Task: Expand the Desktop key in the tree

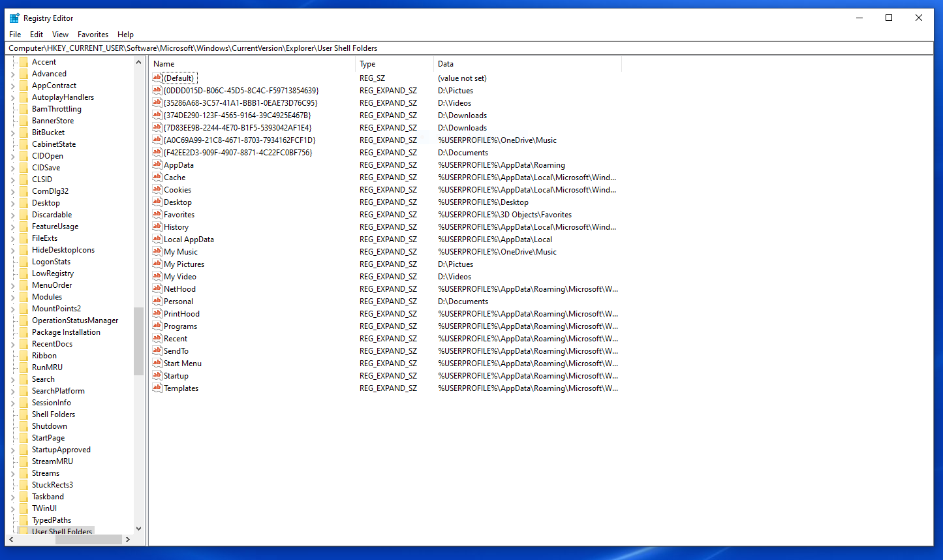Action: point(12,204)
